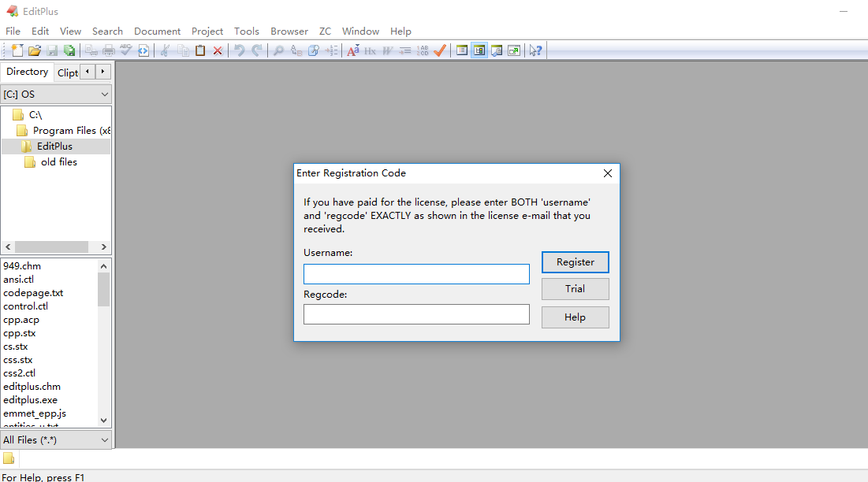Click into the Regcode input field

(x=416, y=314)
